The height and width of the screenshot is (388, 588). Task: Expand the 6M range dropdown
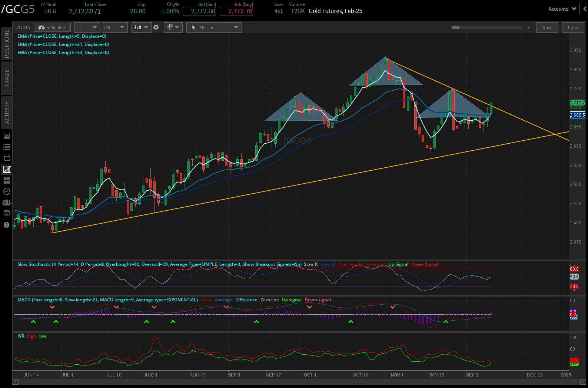click(114, 27)
